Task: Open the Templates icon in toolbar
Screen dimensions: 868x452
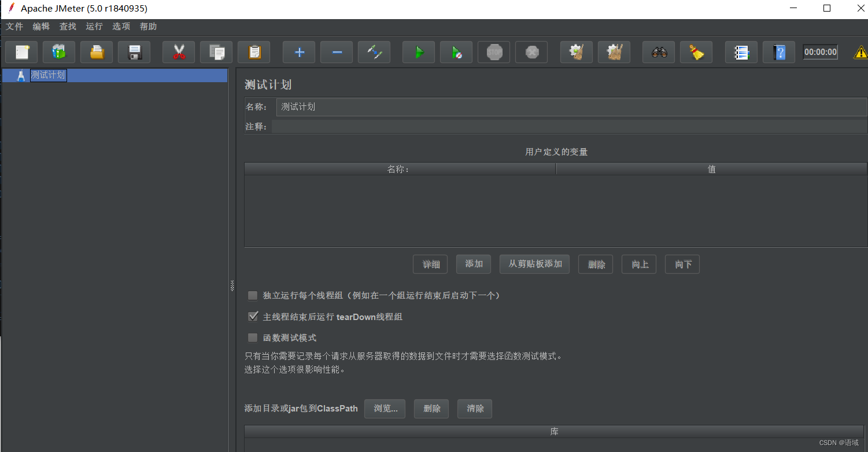Action: 59,52
